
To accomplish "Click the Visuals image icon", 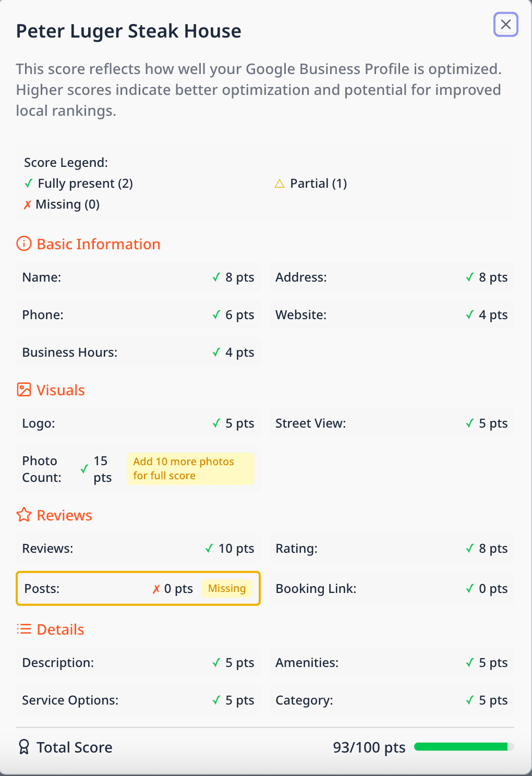I will click(x=24, y=390).
